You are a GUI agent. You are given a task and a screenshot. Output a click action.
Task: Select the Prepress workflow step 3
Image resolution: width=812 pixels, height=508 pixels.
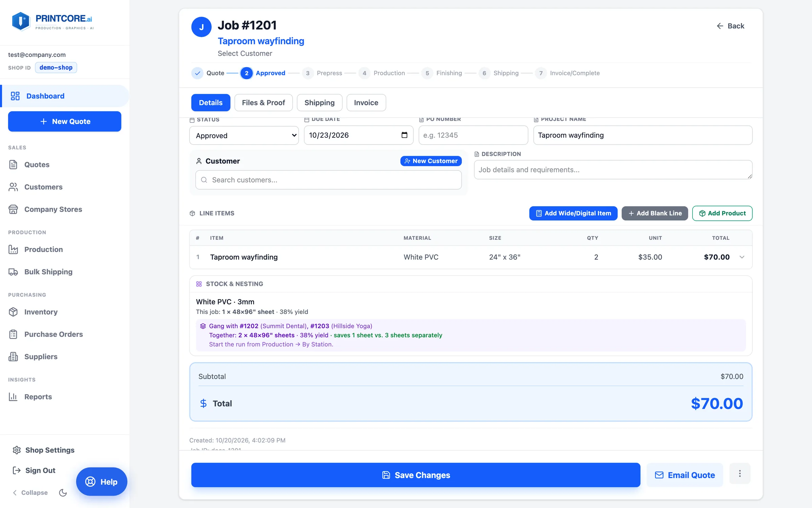coord(322,73)
